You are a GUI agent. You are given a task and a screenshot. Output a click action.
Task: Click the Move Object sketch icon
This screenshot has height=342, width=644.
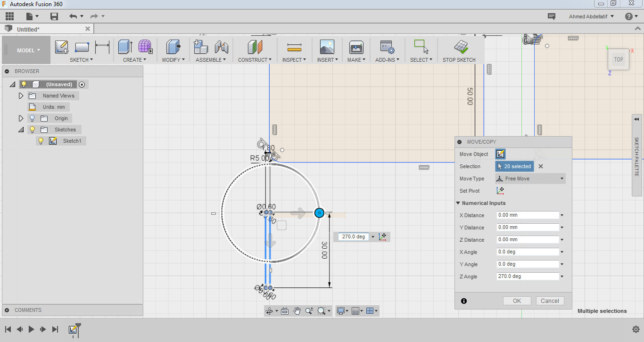point(501,154)
